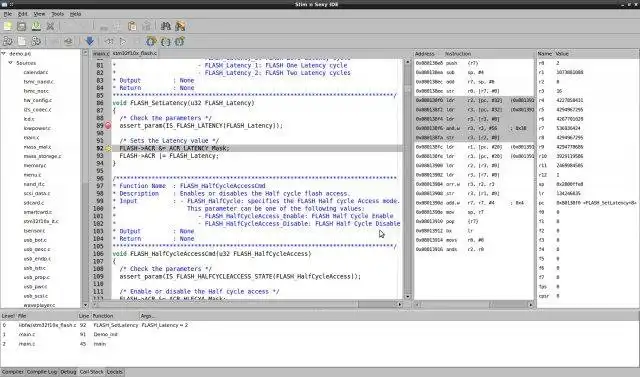Click the Save file toolbar icon
The width and height of the screenshot is (640, 377).
pos(22,27)
